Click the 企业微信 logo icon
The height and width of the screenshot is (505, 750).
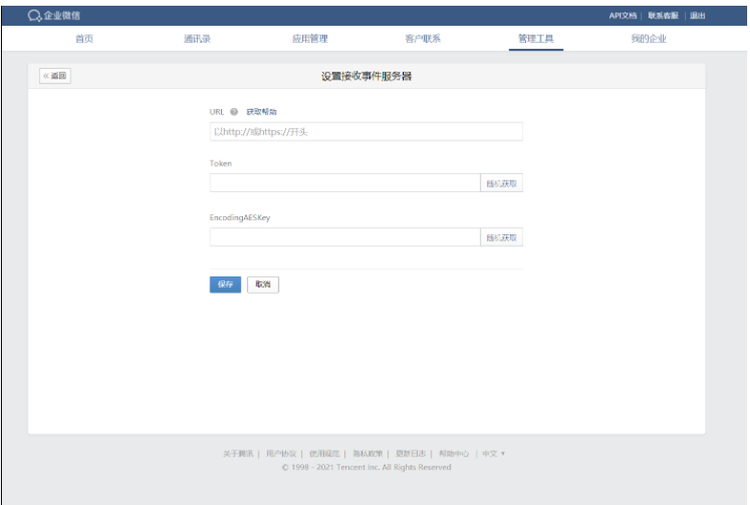pos(34,16)
